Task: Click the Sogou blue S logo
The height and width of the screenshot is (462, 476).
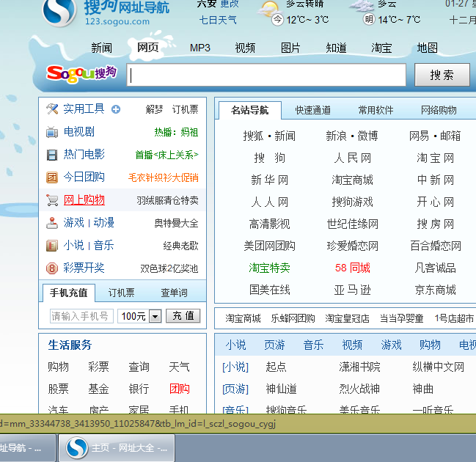Action: 59,11
